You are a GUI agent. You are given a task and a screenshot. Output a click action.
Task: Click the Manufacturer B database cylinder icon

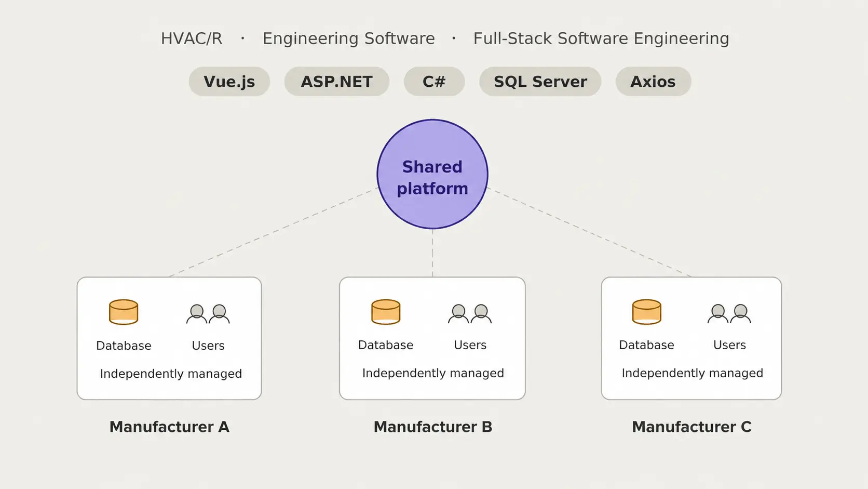click(x=386, y=312)
